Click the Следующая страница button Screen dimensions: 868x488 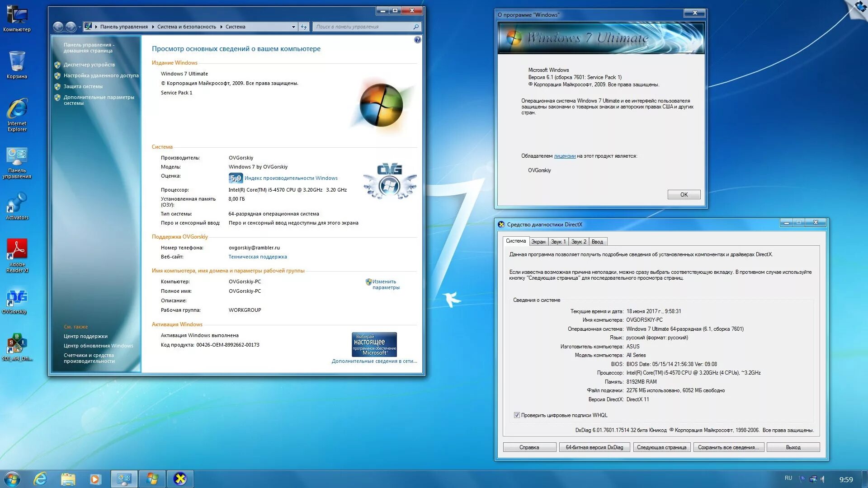pyautogui.click(x=661, y=447)
